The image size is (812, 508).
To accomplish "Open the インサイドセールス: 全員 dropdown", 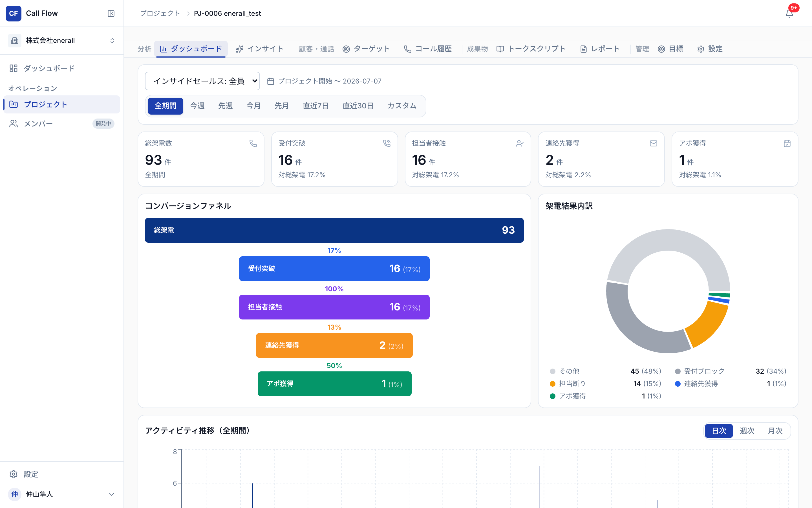I will [202, 81].
